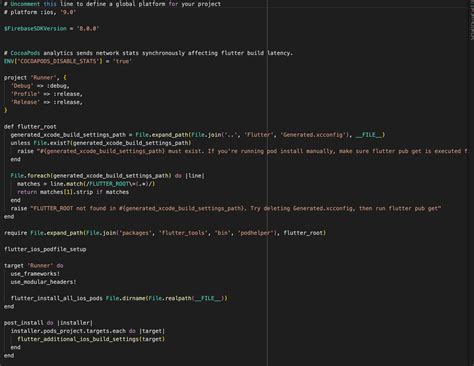Click the "post_install do |installer|" line
The image size is (474, 366).
click(48, 323)
